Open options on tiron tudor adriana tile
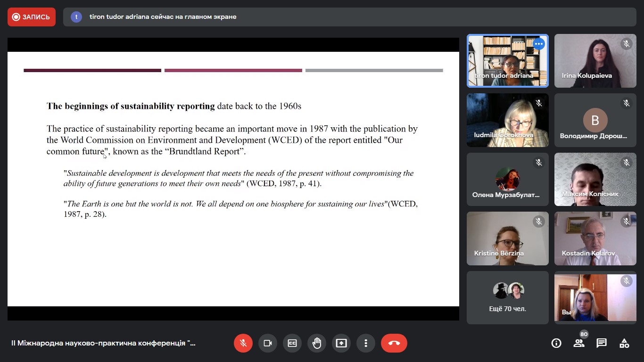 [x=538, y=44]
